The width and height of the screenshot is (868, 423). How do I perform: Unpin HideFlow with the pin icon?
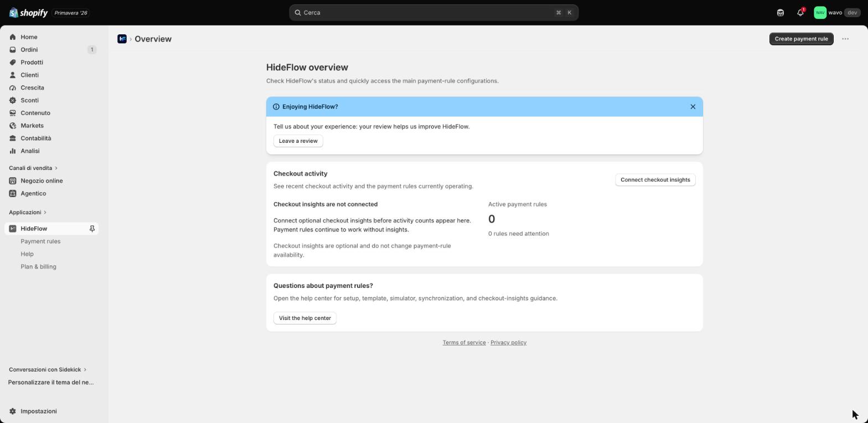92,229
